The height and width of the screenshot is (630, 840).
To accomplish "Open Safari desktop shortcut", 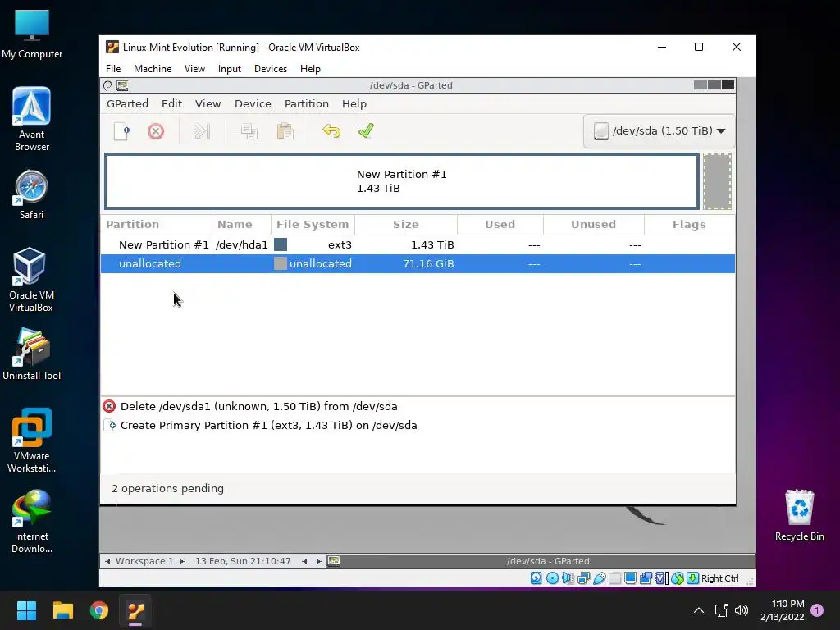I will coord(32,195).
